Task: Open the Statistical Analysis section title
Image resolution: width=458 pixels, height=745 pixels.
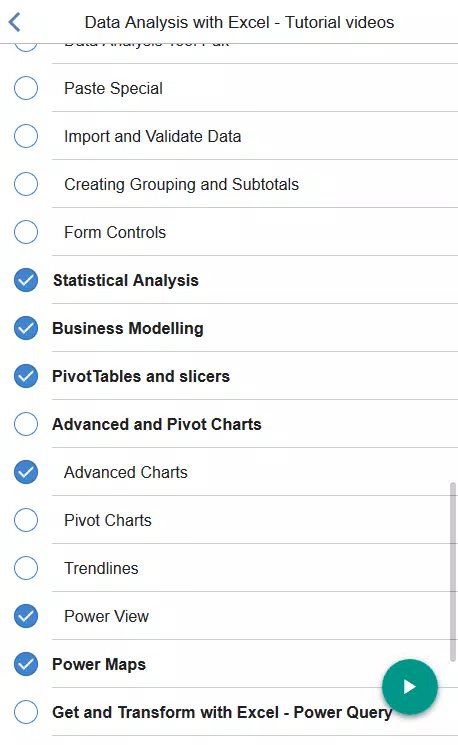Action: tap(125, 280)
